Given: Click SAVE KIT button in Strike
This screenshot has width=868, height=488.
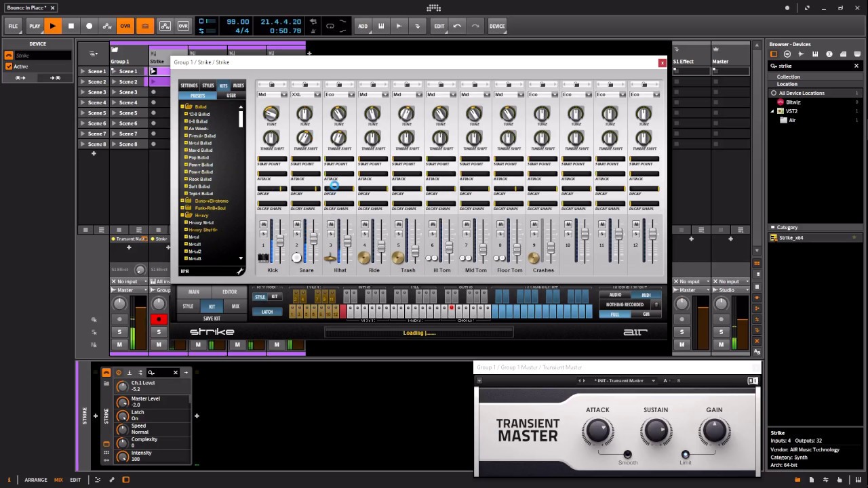Looking at the screenshot, I should 212,319.
